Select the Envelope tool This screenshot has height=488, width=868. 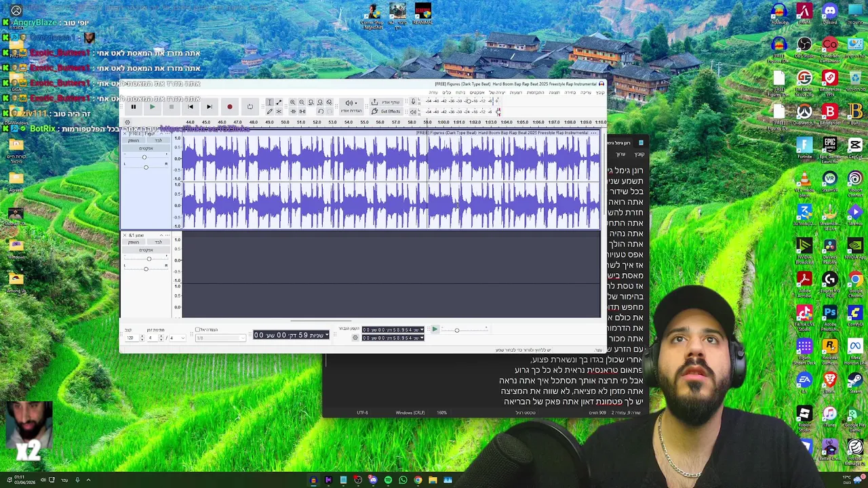click(x=279, y=102)
